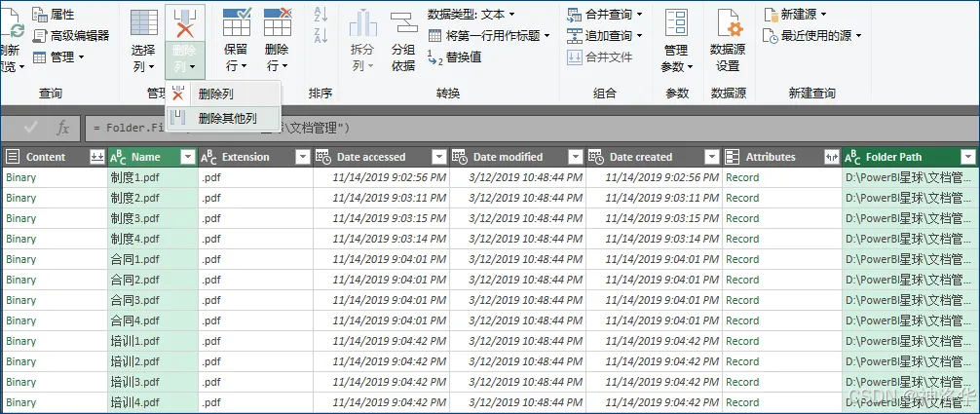Open 删除行 remove rows menu

click(x=278, y=39)
